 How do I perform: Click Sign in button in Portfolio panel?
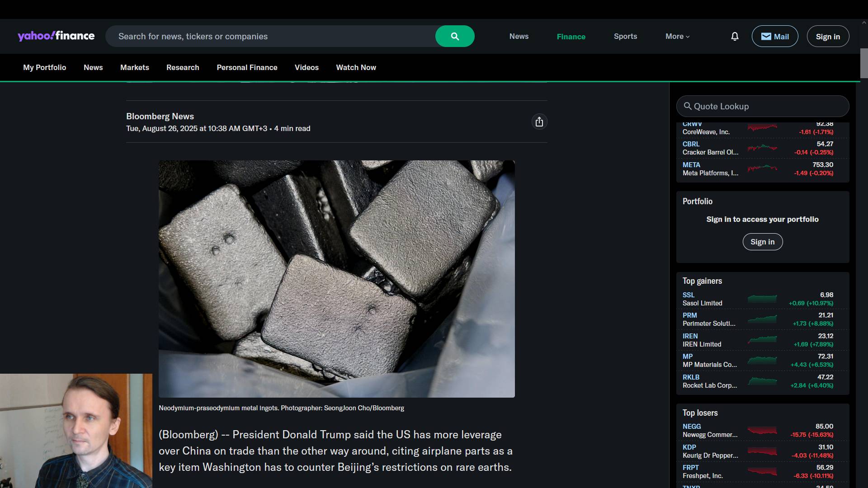[x=762, y=242]
